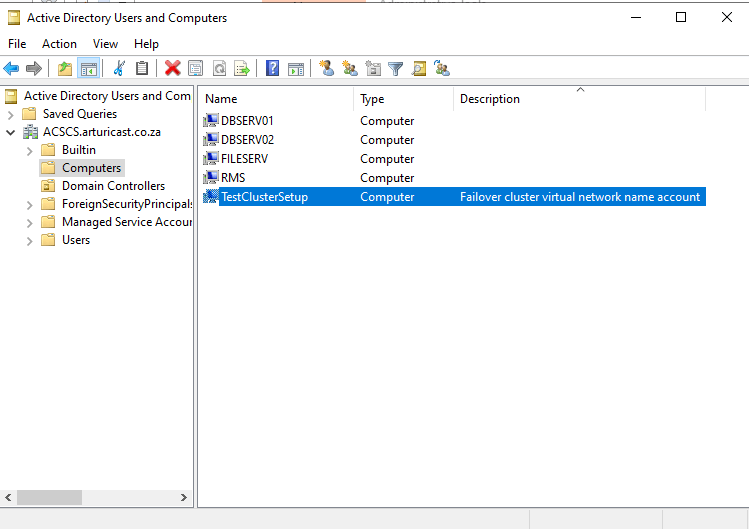
Task: Click the Domain Controllers OU icon
Action: 48,186
